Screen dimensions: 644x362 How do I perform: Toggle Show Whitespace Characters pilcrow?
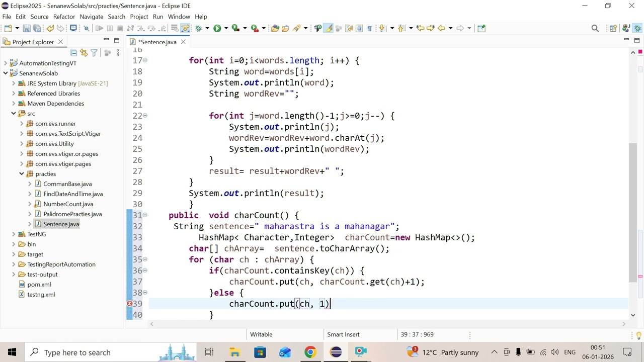point(369,28)
